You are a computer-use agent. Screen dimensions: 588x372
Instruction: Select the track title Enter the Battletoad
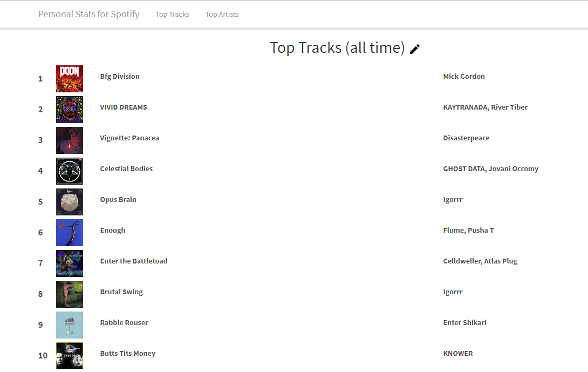coord(133,261)
